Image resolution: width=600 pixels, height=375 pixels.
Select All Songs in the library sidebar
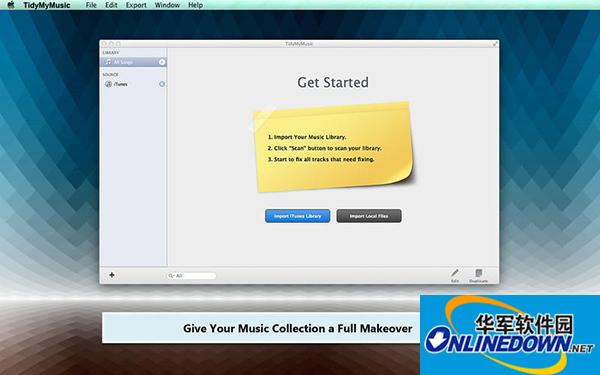point(133,62)
